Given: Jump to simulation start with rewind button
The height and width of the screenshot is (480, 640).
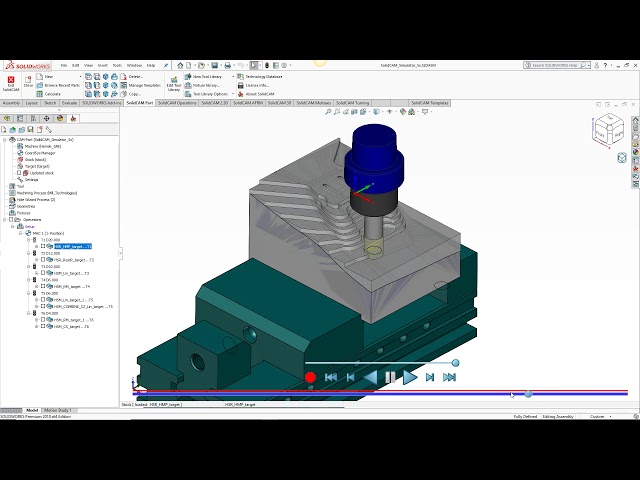Looking at the screenshot, I should pos(331,378).
